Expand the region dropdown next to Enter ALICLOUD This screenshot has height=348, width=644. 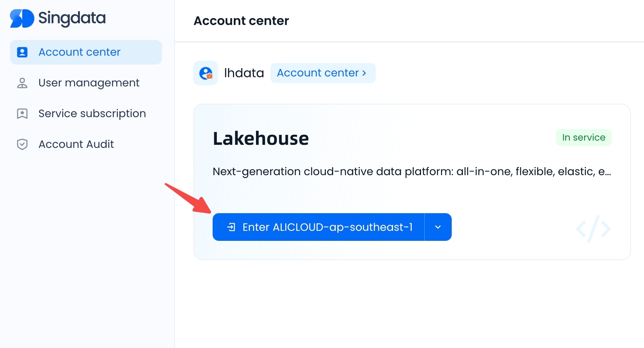point(438,227)
